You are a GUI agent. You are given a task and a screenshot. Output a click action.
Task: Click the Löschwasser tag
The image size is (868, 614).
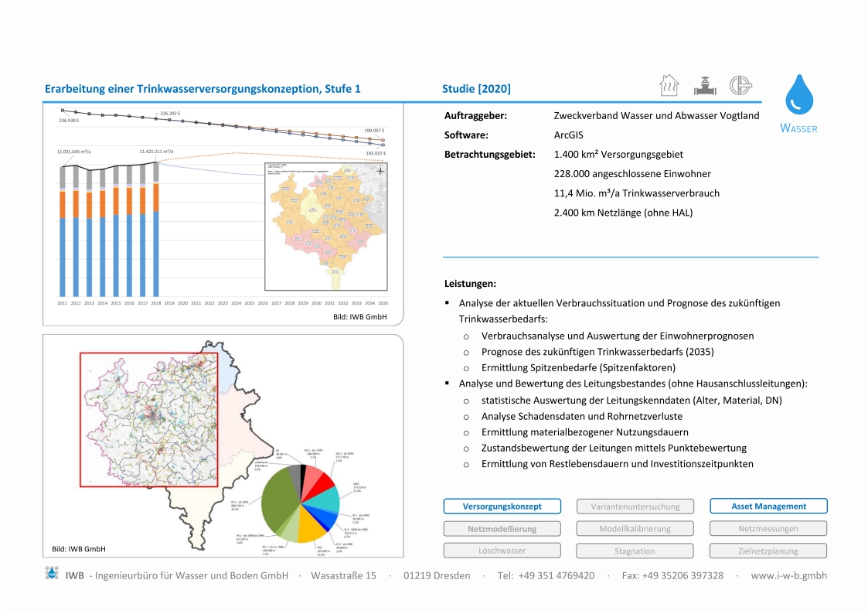502,551
